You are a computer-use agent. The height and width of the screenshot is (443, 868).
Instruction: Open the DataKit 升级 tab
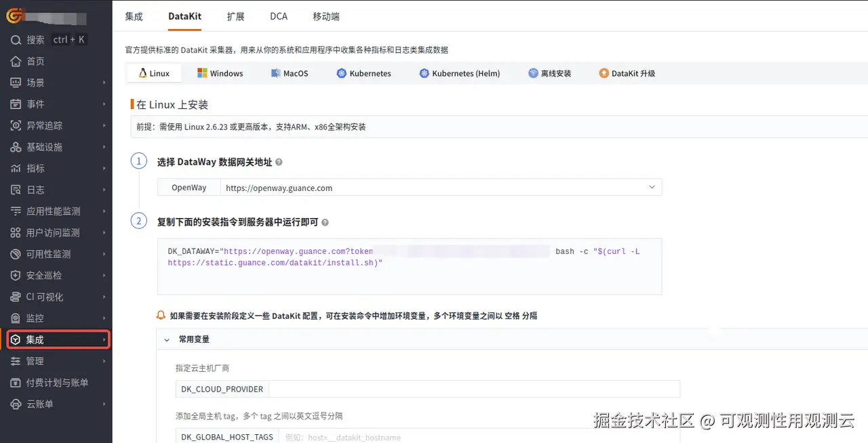[x=627, y=73]
